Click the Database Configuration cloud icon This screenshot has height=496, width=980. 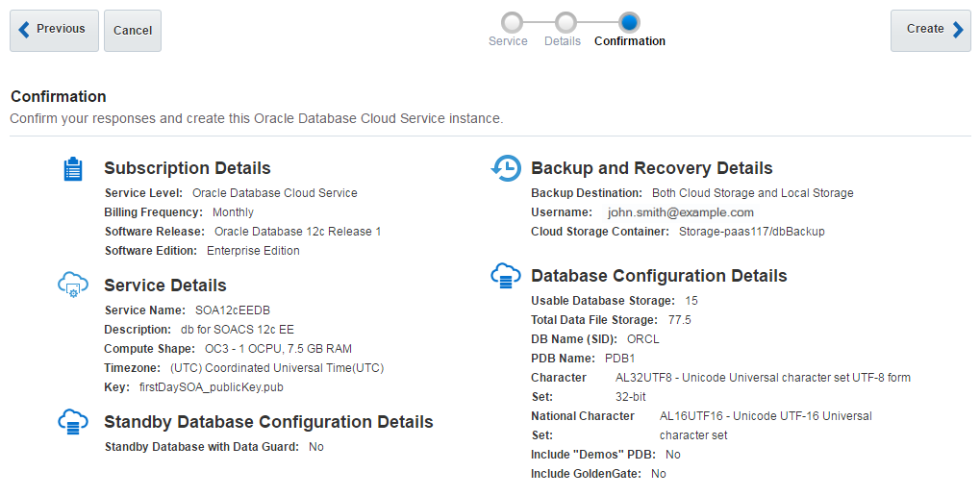pyautogui.click(x=506, y=276)
